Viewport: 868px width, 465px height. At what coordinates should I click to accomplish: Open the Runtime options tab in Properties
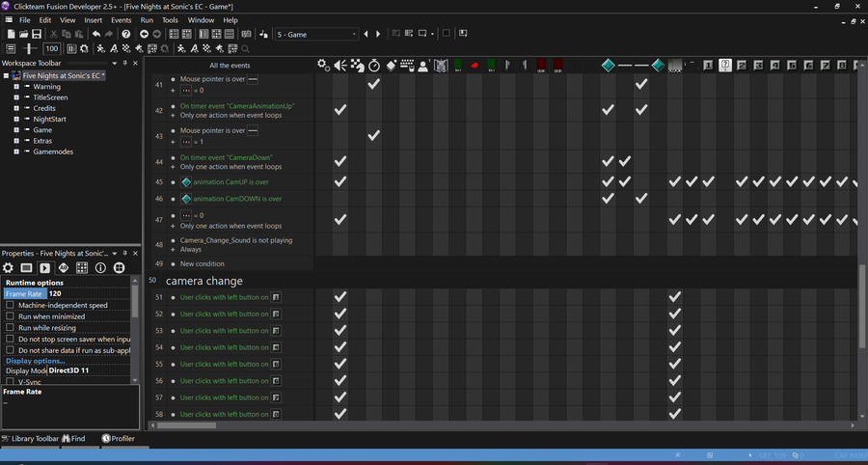tap(44, 268)
